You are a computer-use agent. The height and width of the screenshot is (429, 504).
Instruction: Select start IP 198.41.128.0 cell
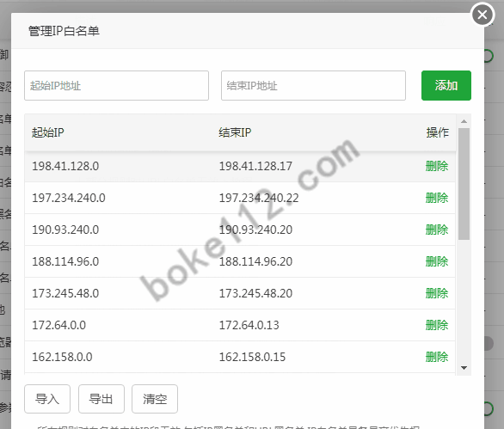point(65,166)
